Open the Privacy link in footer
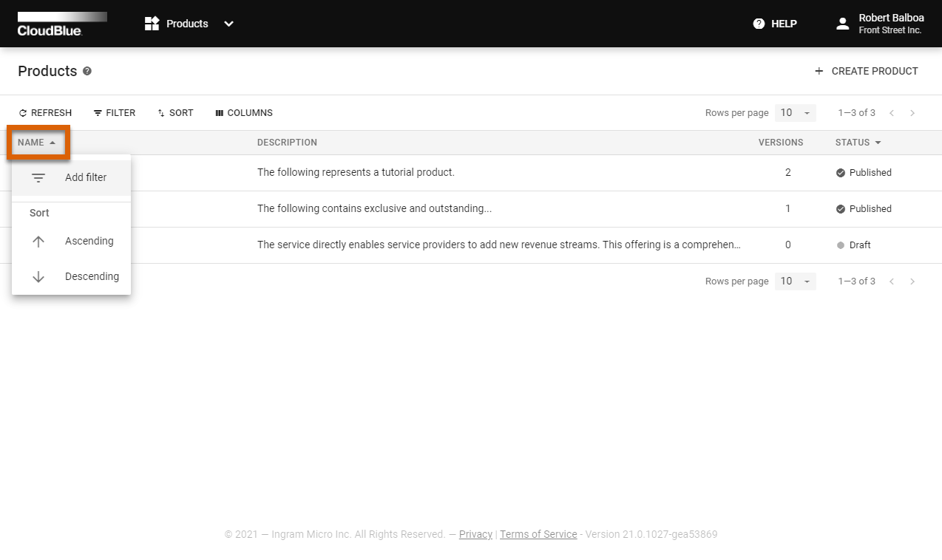 coord(475,534)
